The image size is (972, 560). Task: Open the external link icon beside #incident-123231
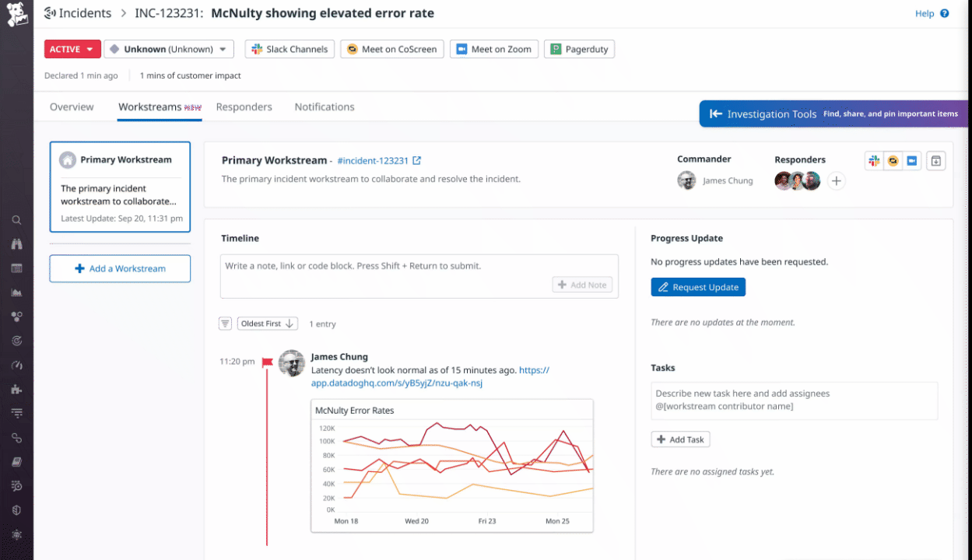[416, 160]
